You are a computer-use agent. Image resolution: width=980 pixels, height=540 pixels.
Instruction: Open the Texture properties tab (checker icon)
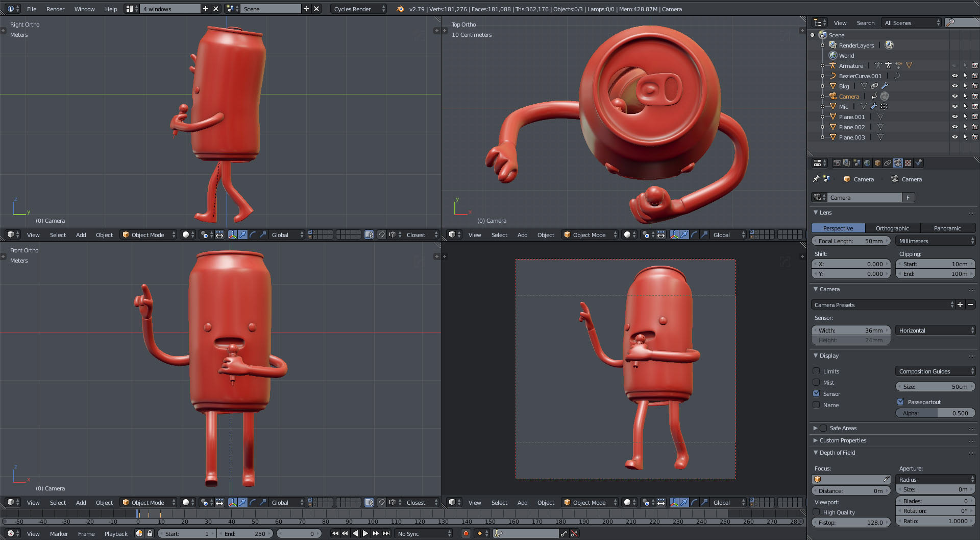click(x=908, y=163)
